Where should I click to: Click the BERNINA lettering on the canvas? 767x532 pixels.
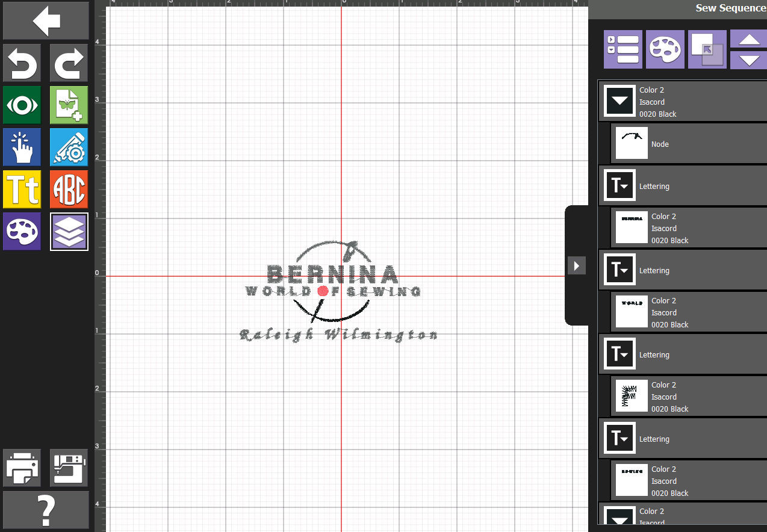(332, 274)
